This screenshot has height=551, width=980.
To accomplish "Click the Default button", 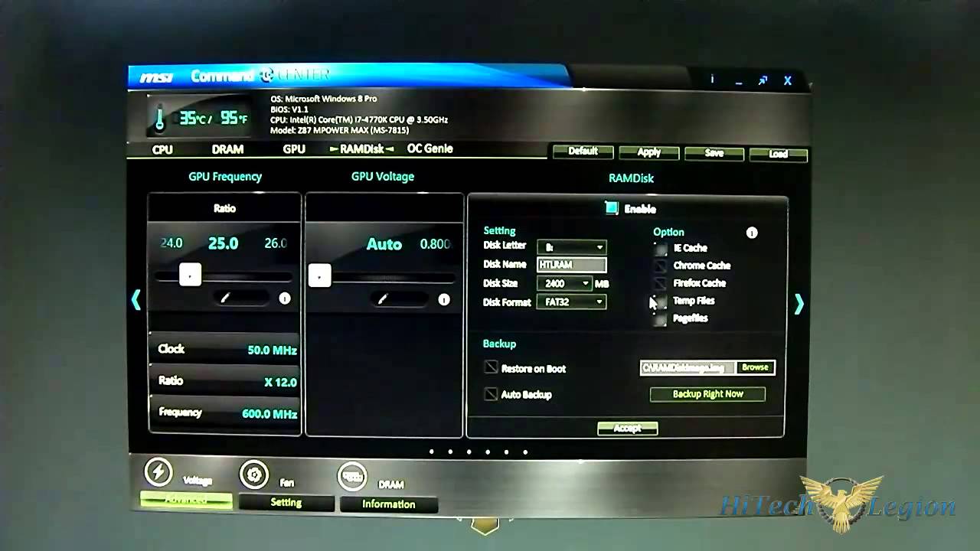I will (583, 152).
